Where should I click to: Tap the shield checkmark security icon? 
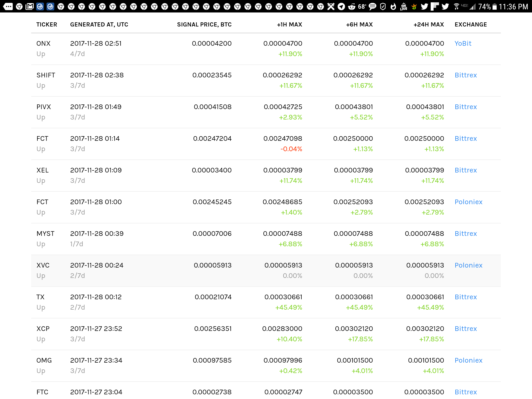click(383, 6)
